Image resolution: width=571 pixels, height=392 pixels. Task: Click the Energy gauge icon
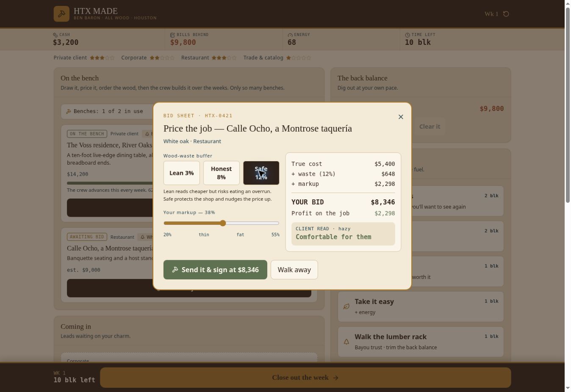[290, 35]
